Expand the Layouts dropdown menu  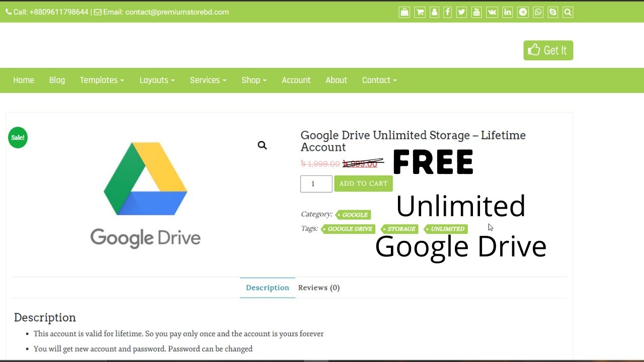click(x=157, y=80)
